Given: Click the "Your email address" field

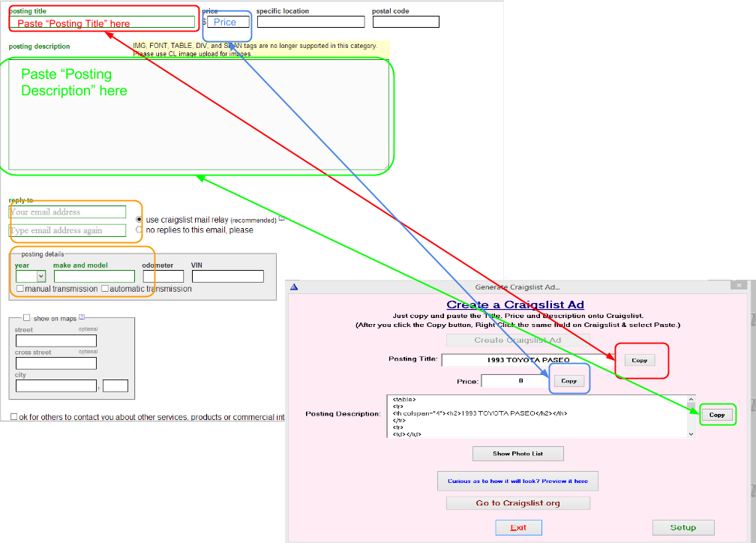Looking at the screenshot, I should click(67, 212).
